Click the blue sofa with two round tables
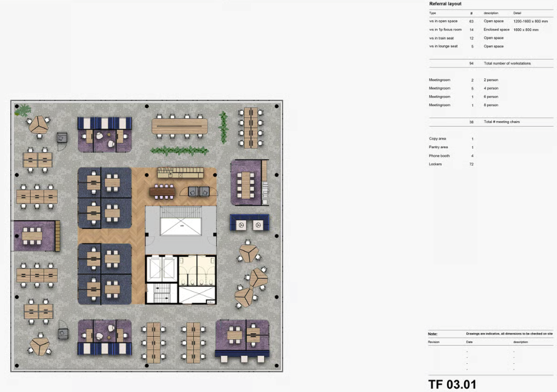The width and height of the screenshot is (557, 392). point(250,223)
